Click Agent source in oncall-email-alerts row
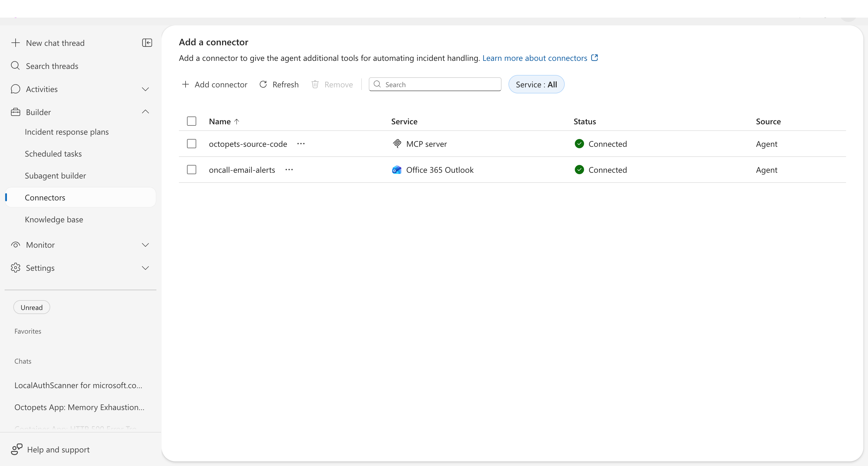Image resolution: width=868 pixels, height=466 pixels. (x=766, y=170)
